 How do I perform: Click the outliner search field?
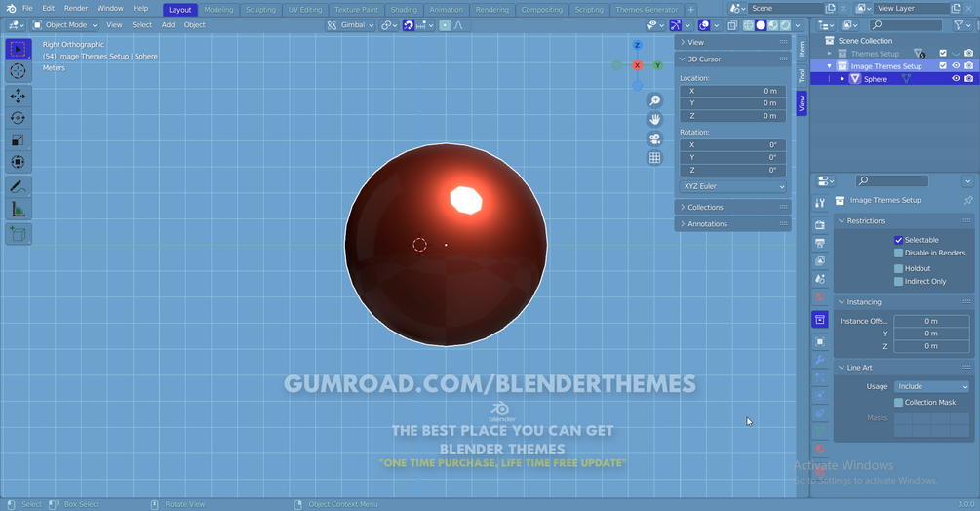[x=906, y=25]
